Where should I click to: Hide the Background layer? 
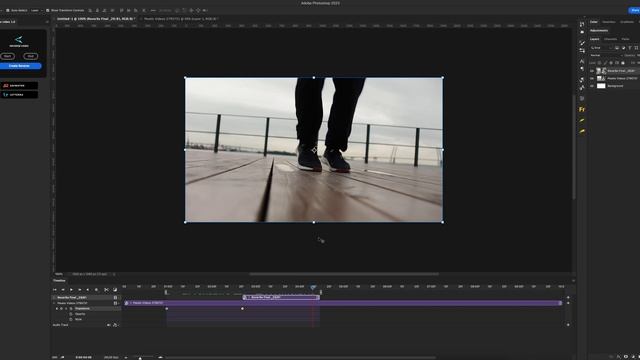[592, 86]
